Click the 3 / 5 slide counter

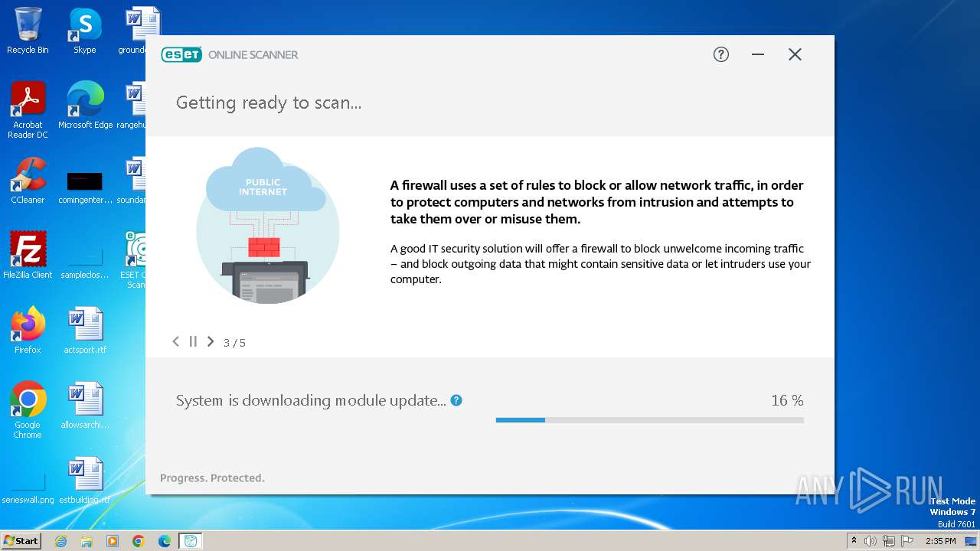coord(234,343)
